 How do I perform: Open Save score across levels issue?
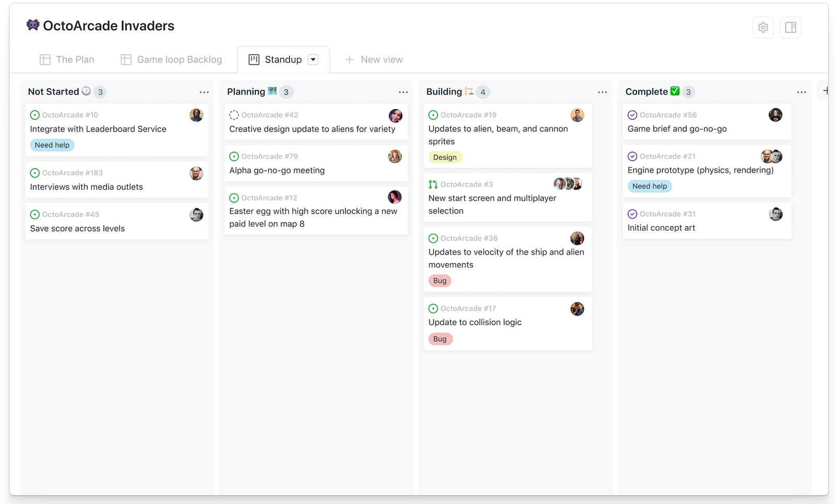pyautogui.click(x=77, y=229)
